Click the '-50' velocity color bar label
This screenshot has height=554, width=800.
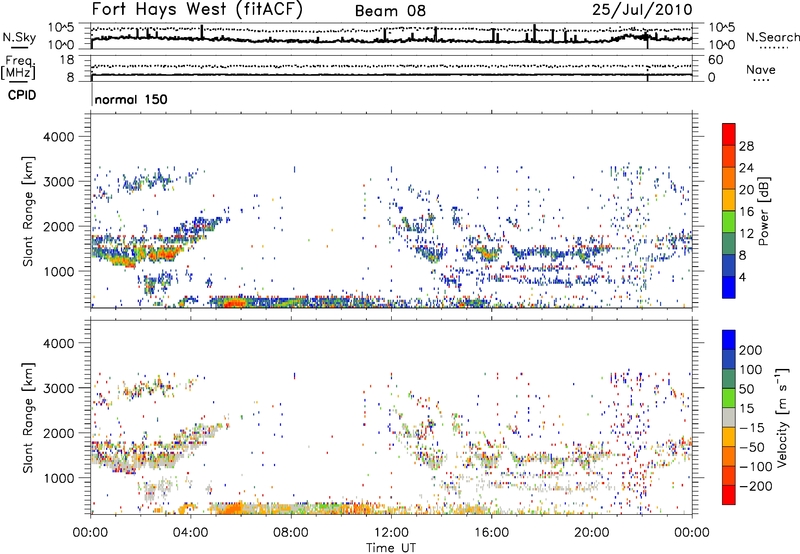tap(751, 447)
